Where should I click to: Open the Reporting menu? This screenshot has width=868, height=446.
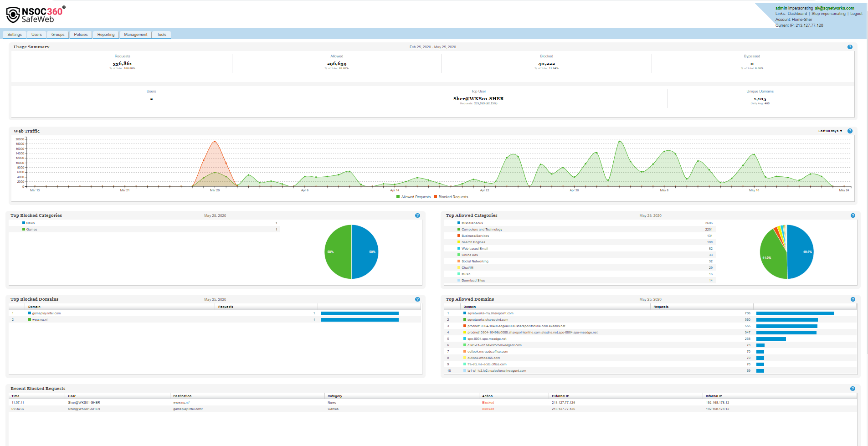[x=106, y=35]
